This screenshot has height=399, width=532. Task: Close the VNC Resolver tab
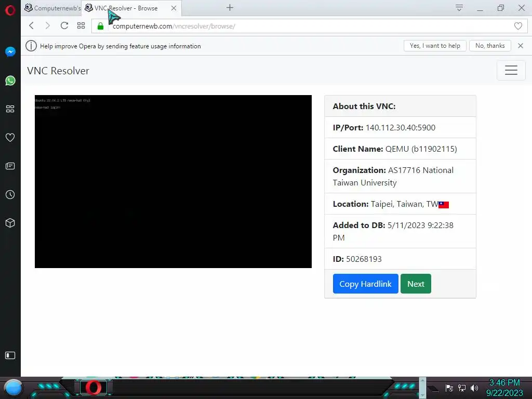point(174,8)
